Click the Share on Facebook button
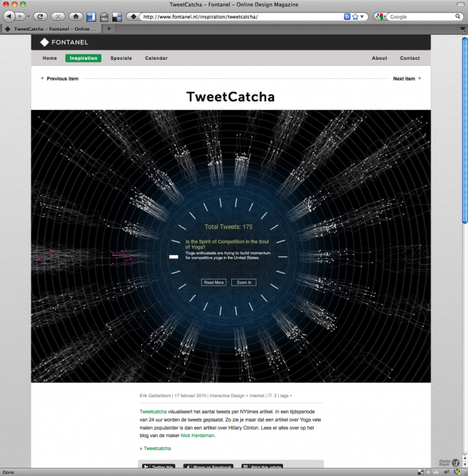 [x=208, y=466]
